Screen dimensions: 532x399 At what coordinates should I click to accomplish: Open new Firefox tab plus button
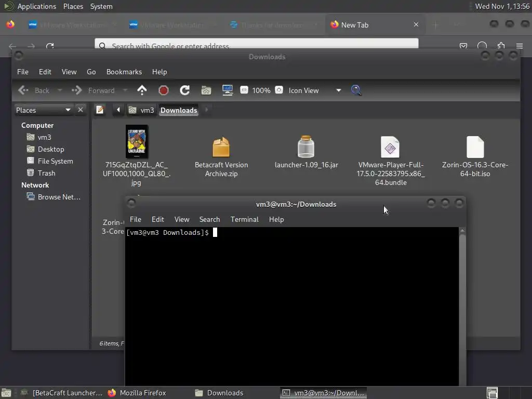point(436,25)
